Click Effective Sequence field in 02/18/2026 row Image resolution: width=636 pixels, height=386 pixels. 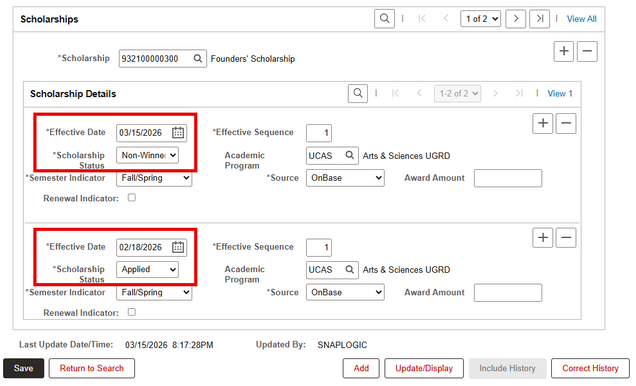pos(319,247)
